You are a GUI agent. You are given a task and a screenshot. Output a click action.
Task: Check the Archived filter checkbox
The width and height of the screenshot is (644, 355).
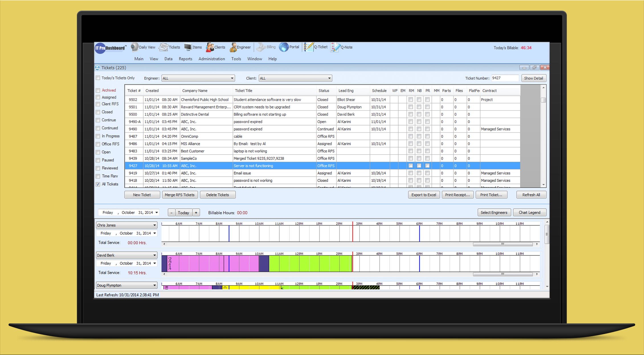coord(98,90)
